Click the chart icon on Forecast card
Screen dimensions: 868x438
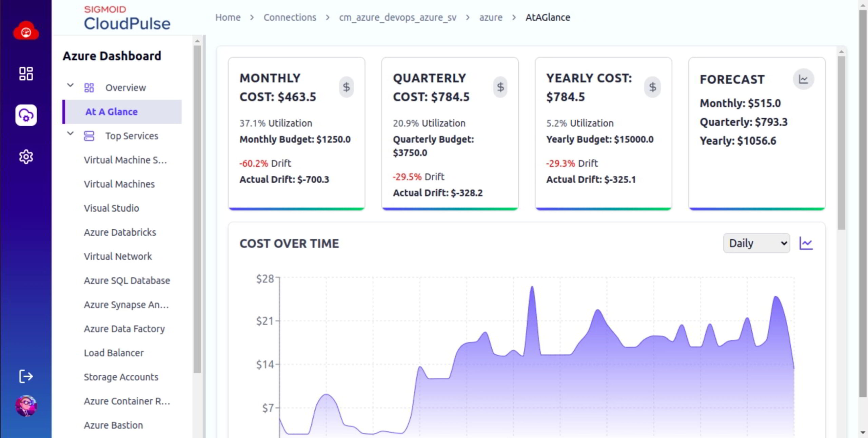803,79
